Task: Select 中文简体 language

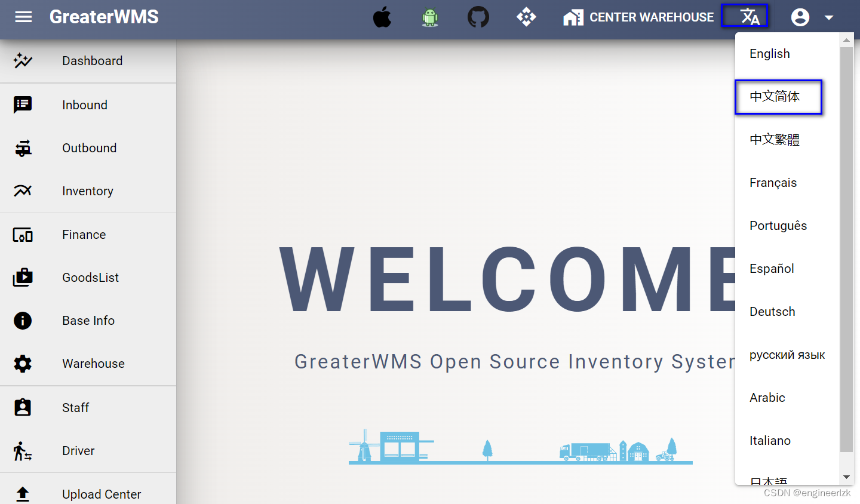Action: click(x=787, y=97)
